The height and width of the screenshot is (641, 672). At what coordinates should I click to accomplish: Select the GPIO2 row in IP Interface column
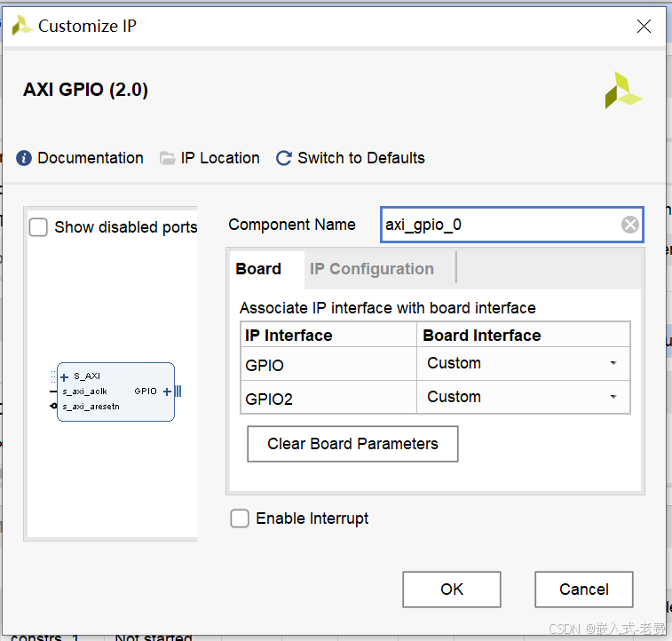point(328,399)
